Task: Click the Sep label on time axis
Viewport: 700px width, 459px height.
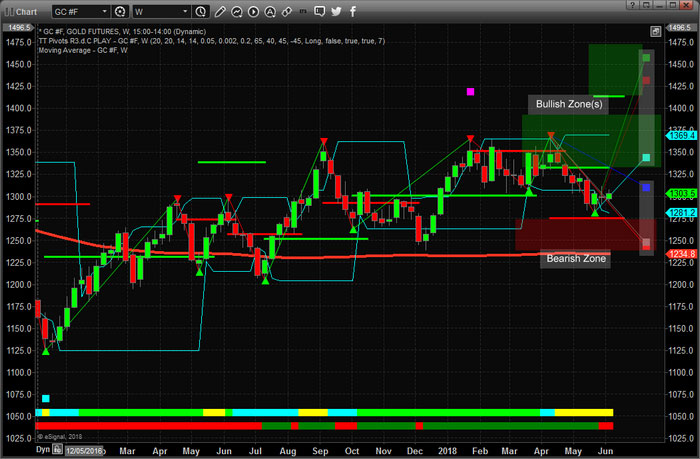Action: tap(320, 451)
